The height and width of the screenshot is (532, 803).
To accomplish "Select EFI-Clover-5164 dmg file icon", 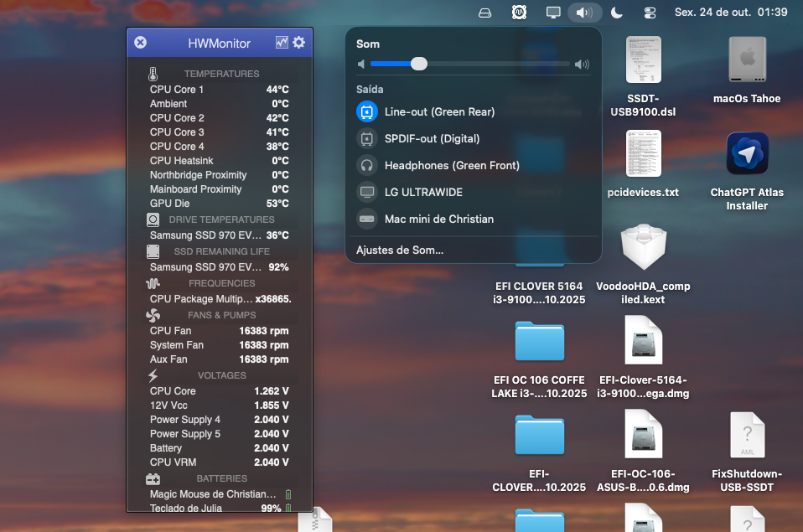I will (x=643, y=340).
